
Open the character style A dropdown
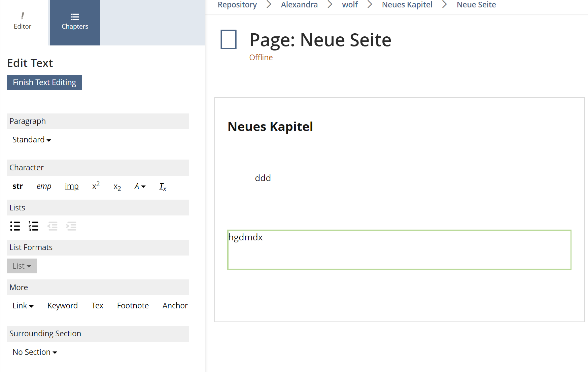(x=140, y=186)
